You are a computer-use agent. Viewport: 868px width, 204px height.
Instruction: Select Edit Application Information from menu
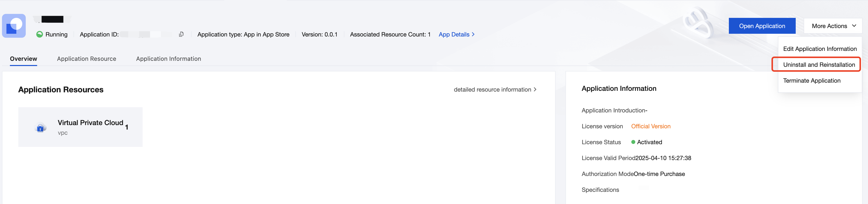[819, 49]
